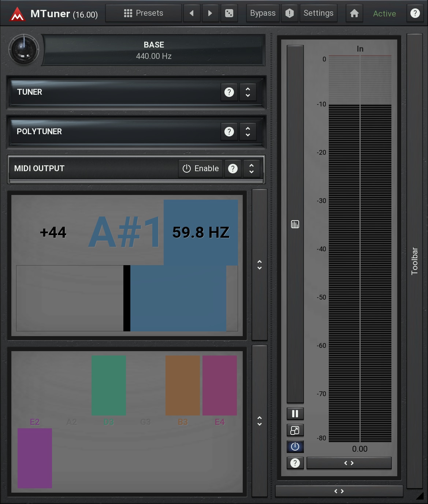Pause the meter display
428x504 pixels.
[295, 414]
